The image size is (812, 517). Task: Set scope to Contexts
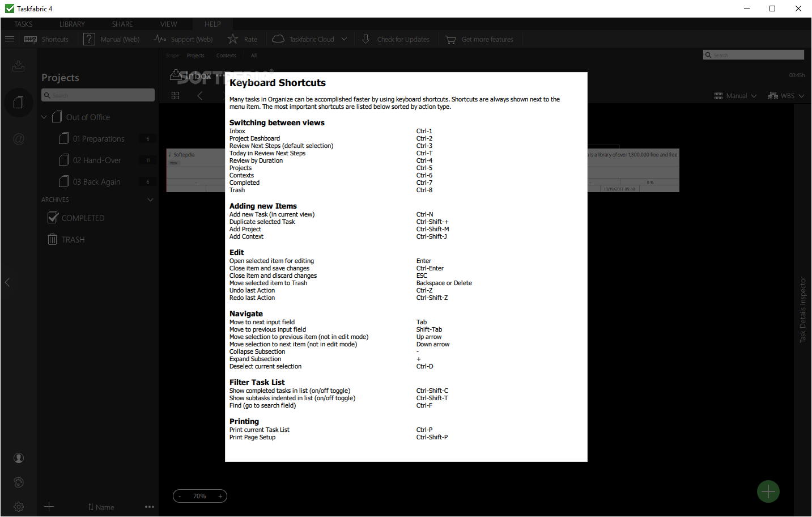[226, 56]
